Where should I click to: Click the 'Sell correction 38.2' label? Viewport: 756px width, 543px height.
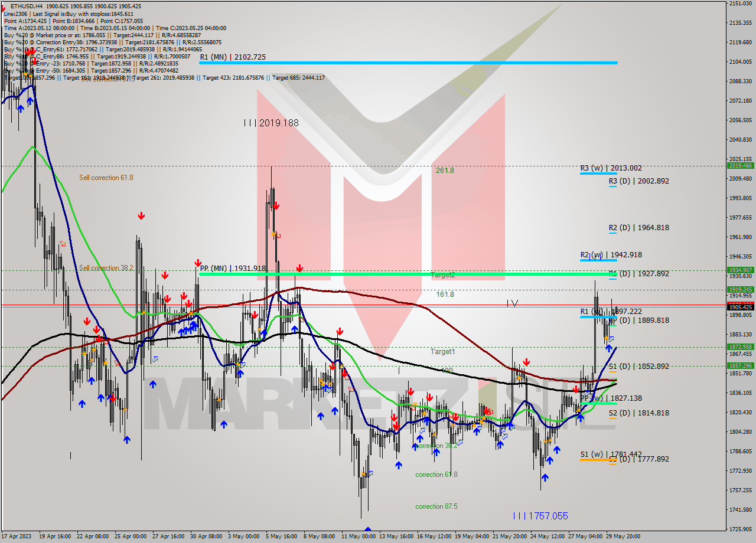point(106,267)
